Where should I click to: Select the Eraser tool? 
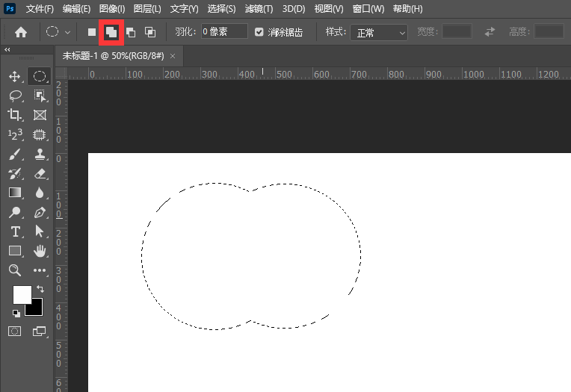pos(40,173)
